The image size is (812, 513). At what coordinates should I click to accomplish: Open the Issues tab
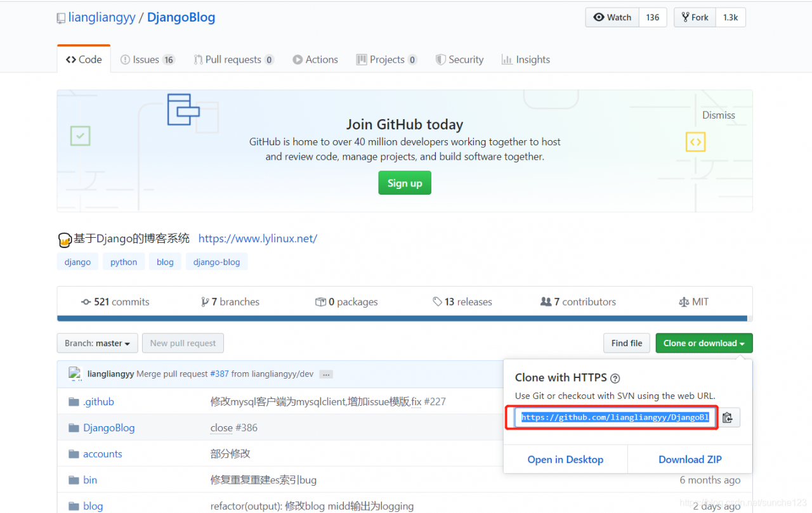tap(147, 60)
